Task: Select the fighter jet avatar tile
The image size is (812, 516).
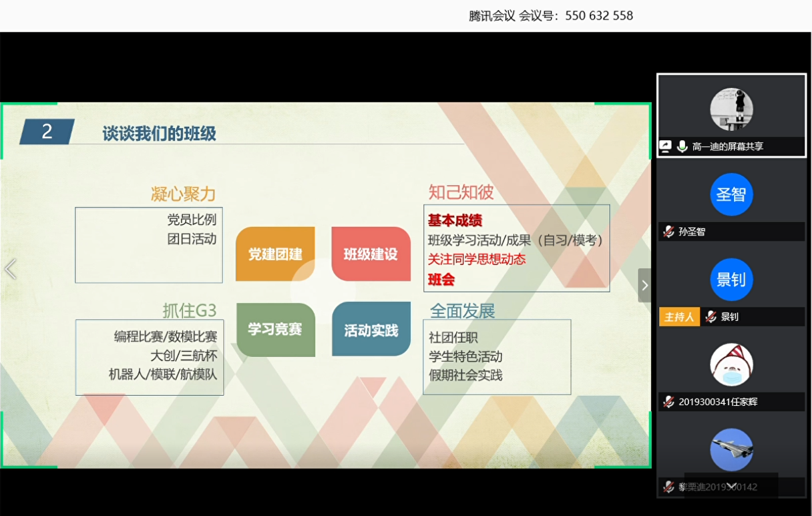Action: [731, 450]
